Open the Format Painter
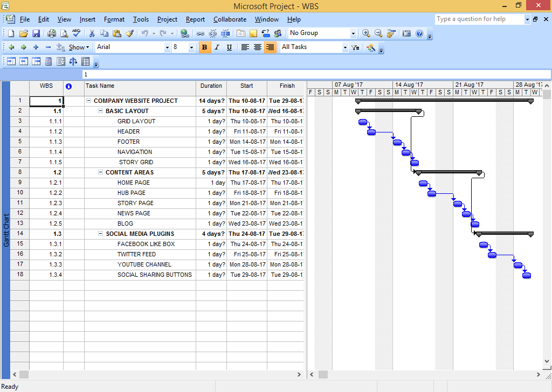Viewport: 552px width, 392px height. [129, 33]
